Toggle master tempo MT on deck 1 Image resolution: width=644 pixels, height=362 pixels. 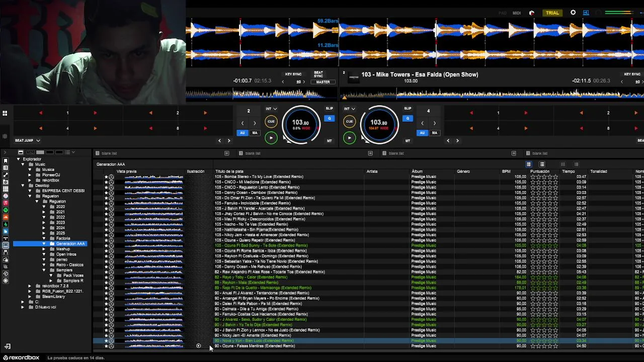329,141
